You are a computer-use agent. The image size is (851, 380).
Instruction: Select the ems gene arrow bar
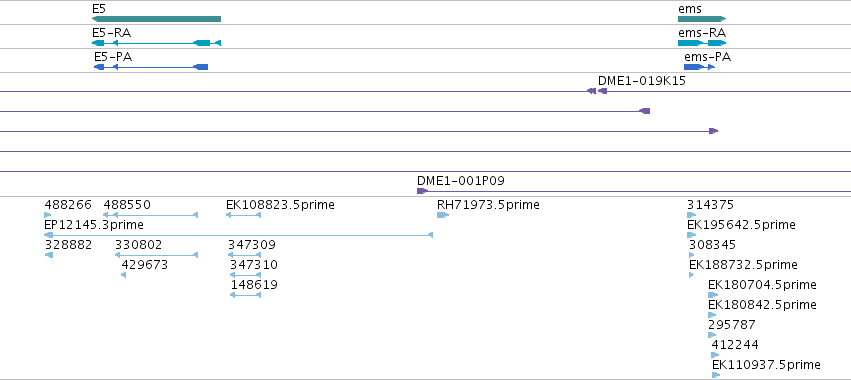tap(702, 19)
